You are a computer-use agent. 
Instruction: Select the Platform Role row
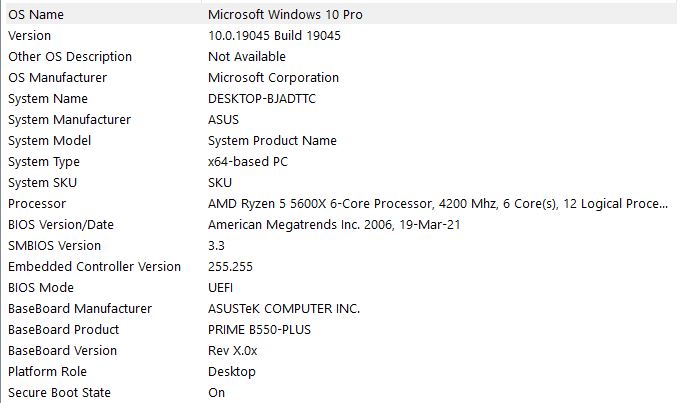[46, 371]
